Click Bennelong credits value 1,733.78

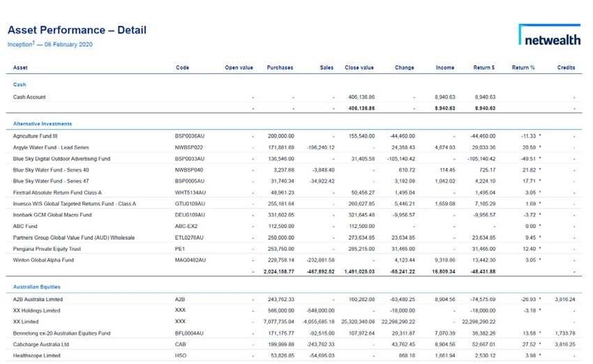coord(565,333)
